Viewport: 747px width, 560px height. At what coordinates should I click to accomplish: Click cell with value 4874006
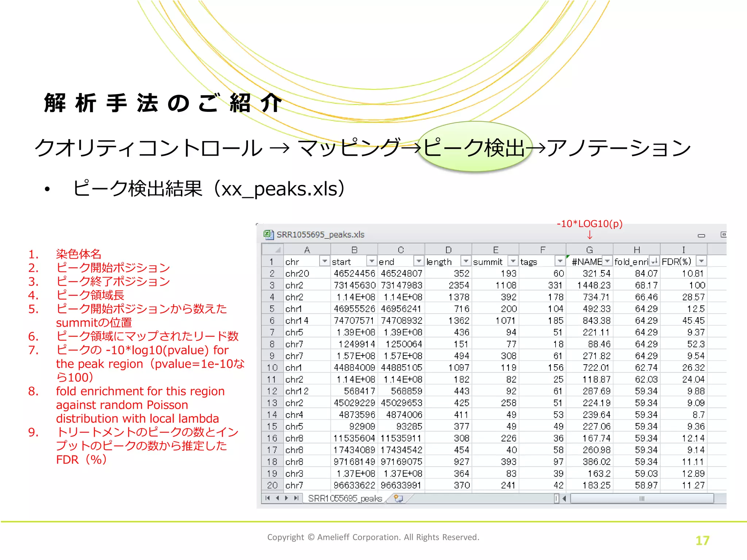click(401, 415)
